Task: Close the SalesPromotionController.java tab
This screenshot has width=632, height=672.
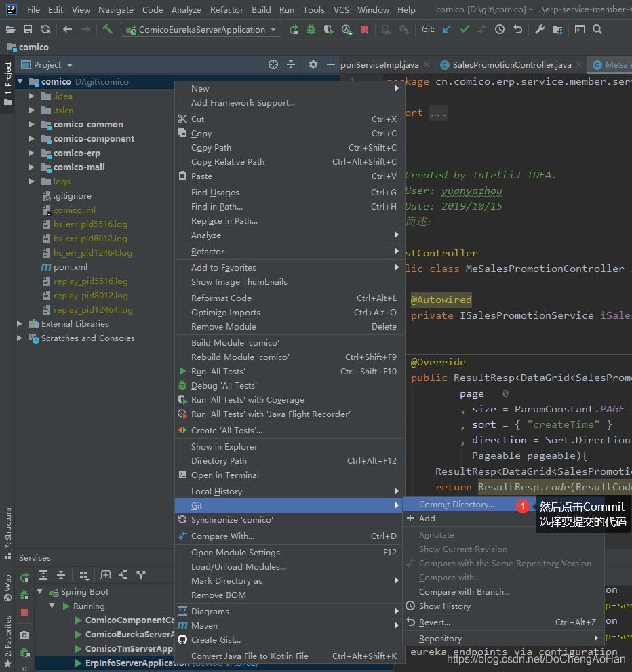Action: [x=579, y=64]
